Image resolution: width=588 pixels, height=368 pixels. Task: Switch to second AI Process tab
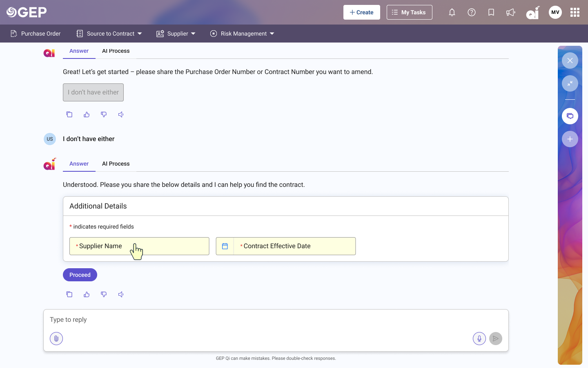point(116,164)
